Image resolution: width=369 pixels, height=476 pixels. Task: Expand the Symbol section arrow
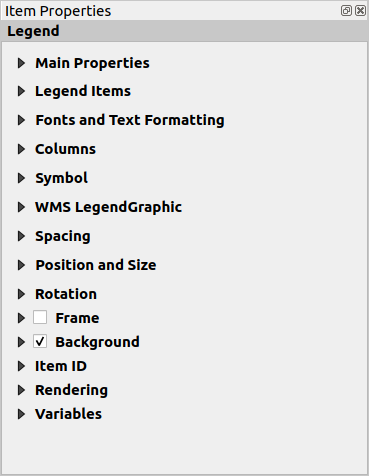[x=21, y=178]
